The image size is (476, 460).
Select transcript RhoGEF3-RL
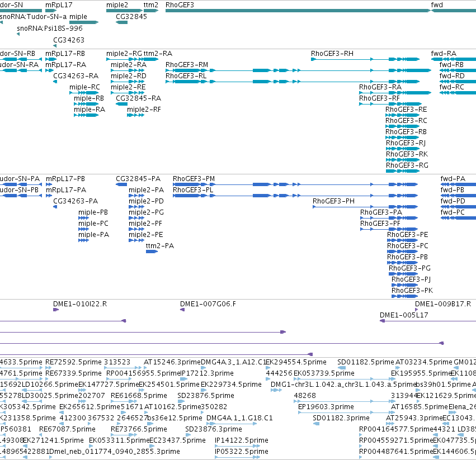(x=293, y=82)
